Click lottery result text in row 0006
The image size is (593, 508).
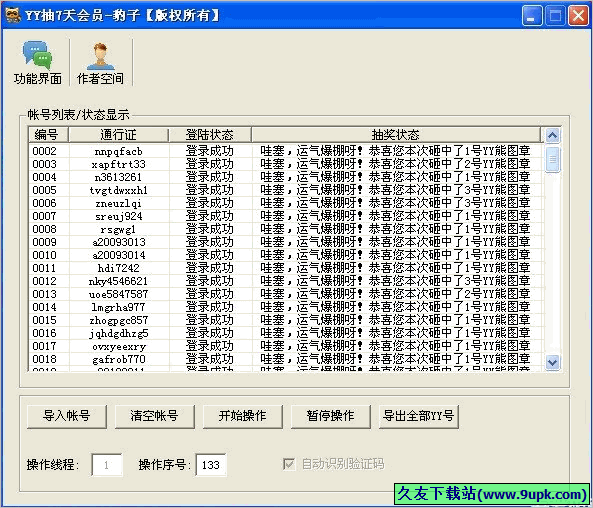pyautogui.click(x=395, y=203)
